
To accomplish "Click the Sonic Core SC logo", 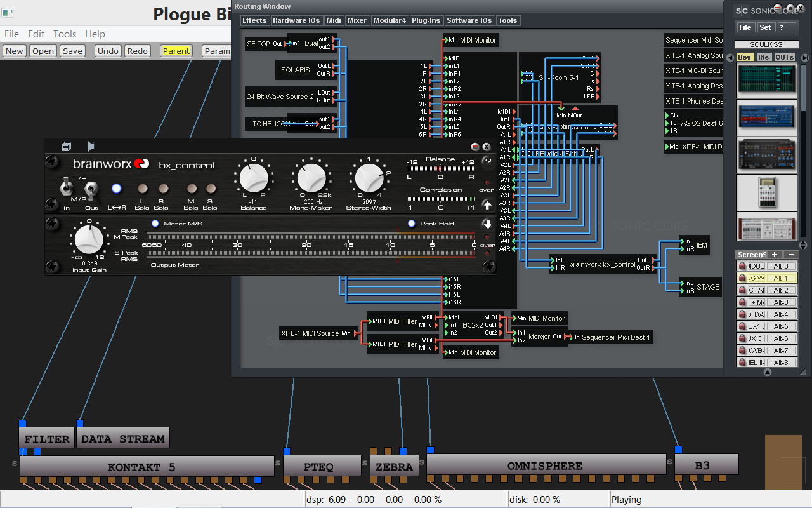I will (741, 10).
